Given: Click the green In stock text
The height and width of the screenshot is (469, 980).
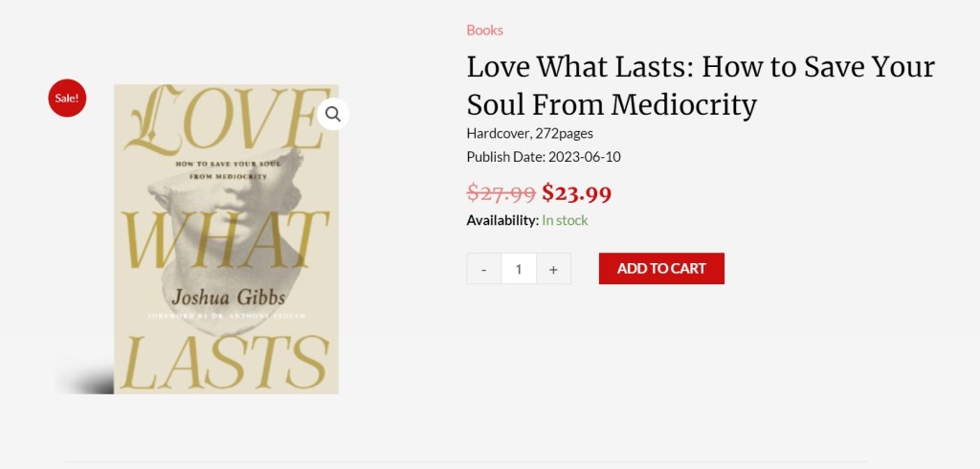Looking at the screenshot, I should pyautogui.click(x=565, y=220).
